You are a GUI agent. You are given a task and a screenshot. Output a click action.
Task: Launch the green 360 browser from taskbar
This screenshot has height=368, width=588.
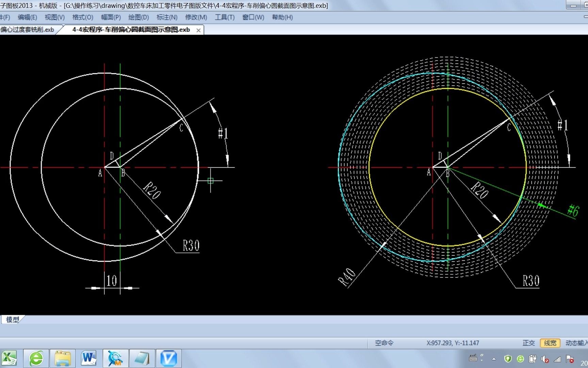coord(36,358)
